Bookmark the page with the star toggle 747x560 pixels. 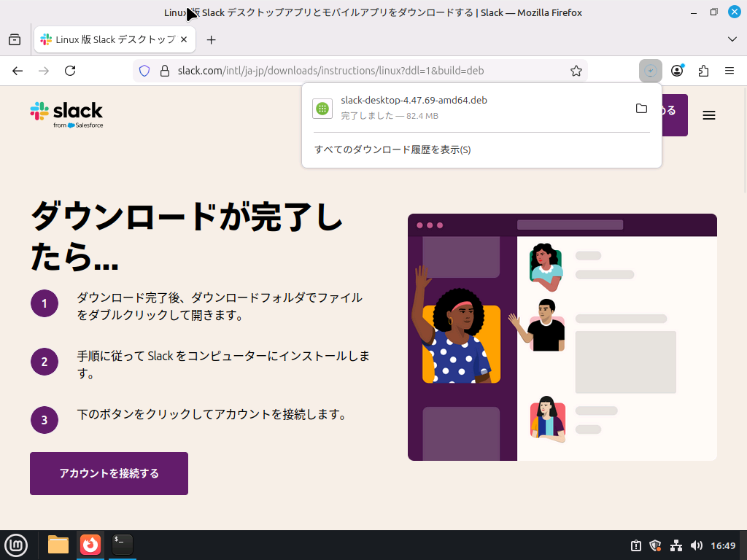(576, 71)
